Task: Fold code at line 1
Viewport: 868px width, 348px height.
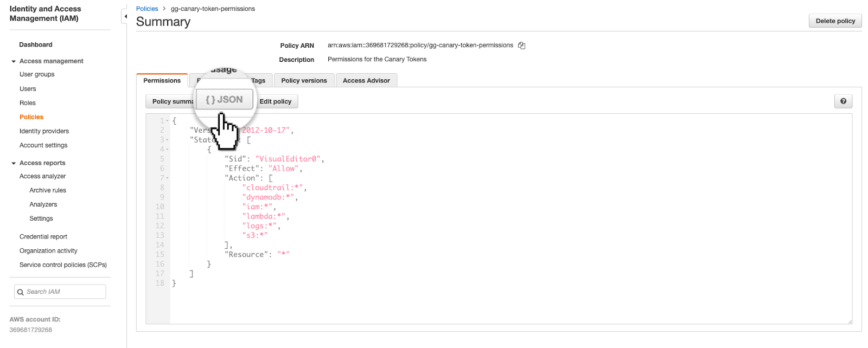Action: coord(167,121)
